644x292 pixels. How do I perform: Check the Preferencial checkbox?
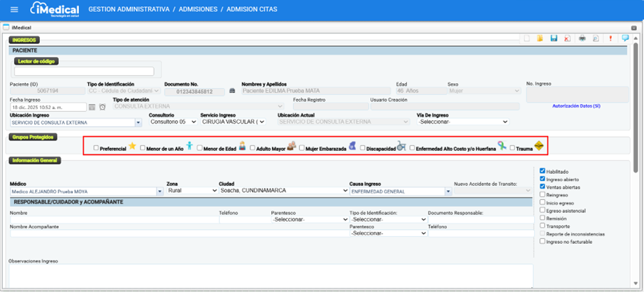pos(96,148)
